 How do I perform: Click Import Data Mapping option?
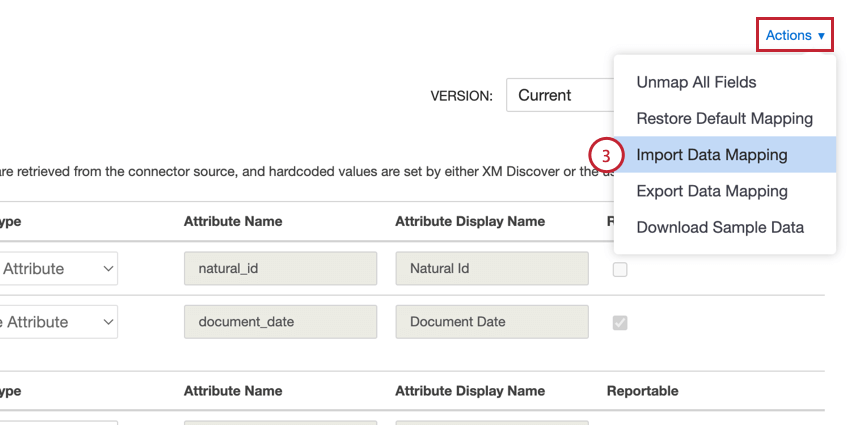point(711,155)
